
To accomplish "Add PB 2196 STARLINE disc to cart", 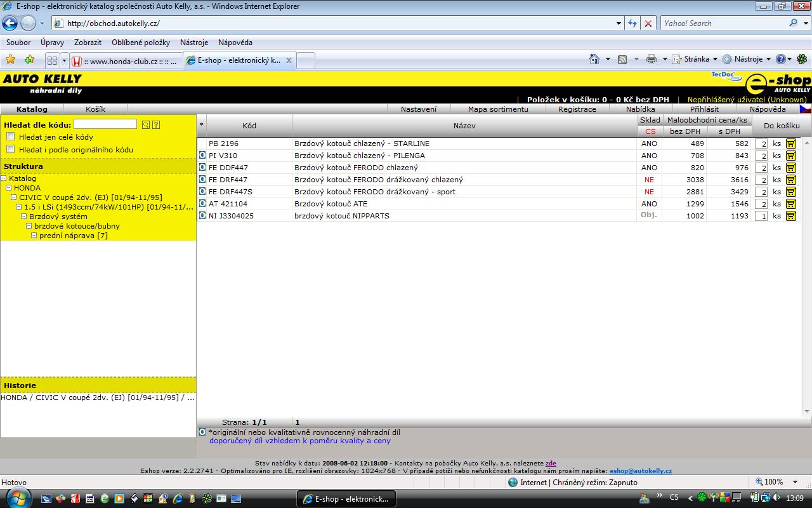I will pos(790,144).
